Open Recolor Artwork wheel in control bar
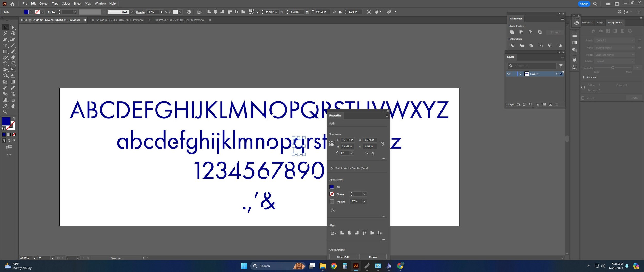This screenshot has width=644, height=272. click(189, 12)
